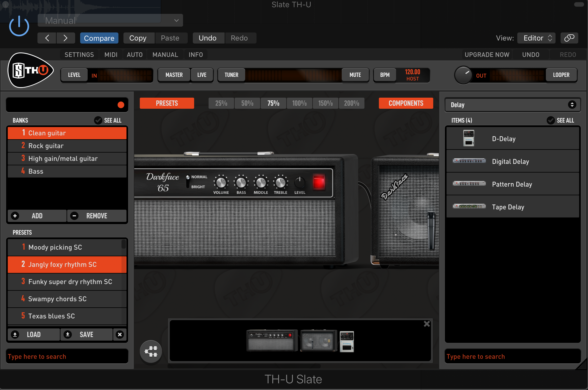Click the SAVE download icon
Image resolution: width=588 pixels, height=390 pixels.
click(x=68, y=335)
